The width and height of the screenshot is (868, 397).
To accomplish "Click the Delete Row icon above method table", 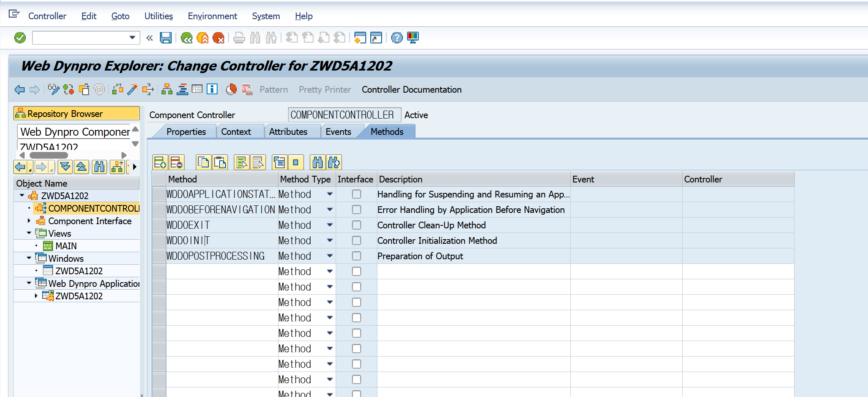I will (x=176, y=162).
